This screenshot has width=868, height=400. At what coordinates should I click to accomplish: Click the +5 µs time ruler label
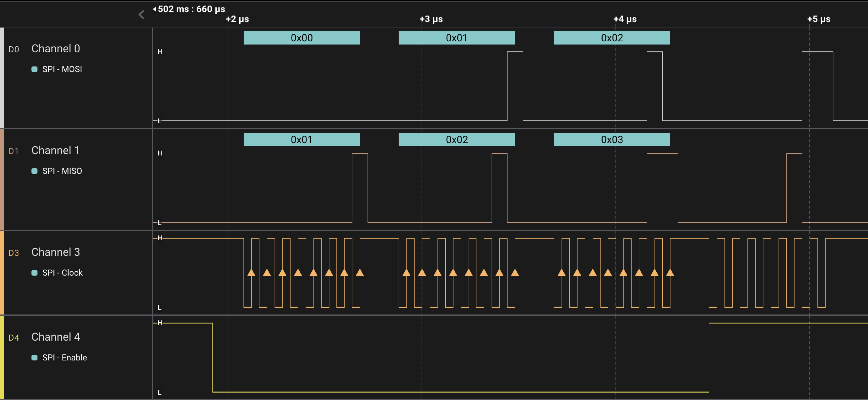pos(819,19)
